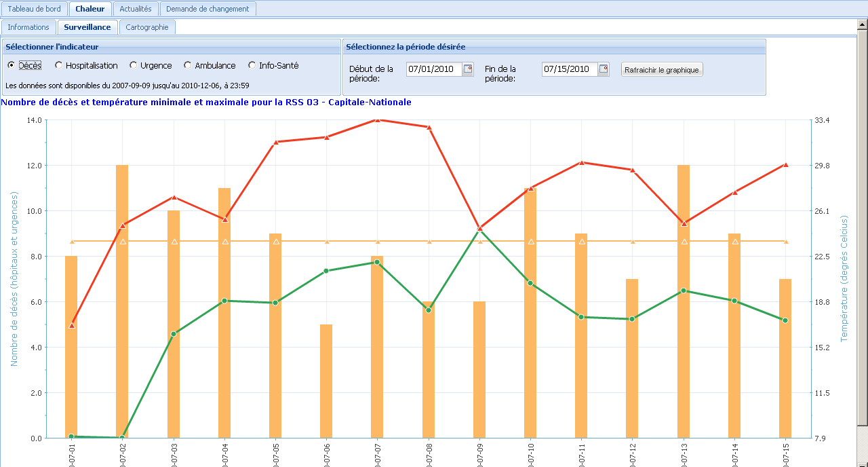This screenshot has width=868, height=467.
Task: Open the Cartographie sub-tab
Action: (147, 27)
